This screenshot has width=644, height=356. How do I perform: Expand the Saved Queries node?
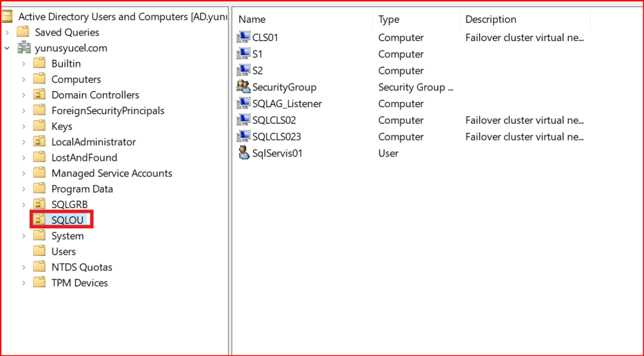(7, 32)
